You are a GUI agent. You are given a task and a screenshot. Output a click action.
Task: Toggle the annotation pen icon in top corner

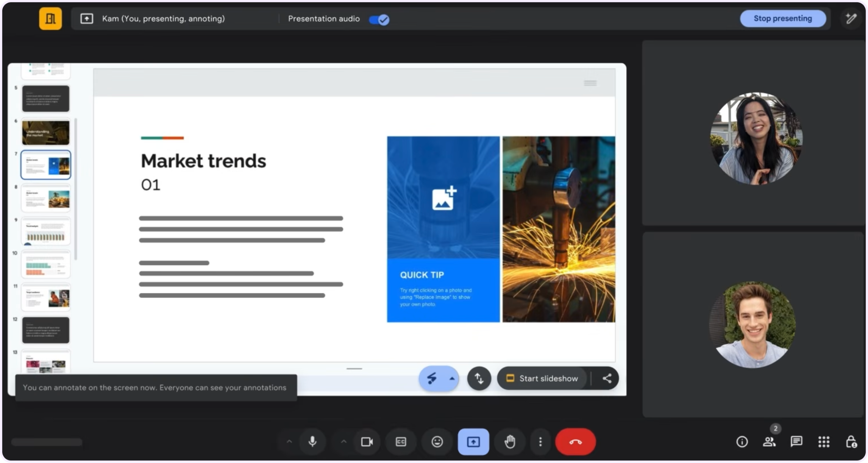[851, 19]
